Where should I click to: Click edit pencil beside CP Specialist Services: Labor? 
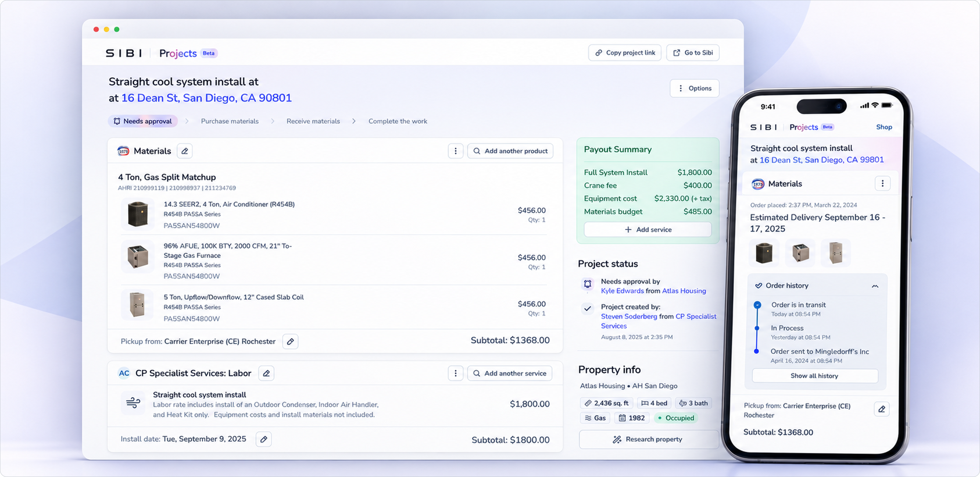266,373
